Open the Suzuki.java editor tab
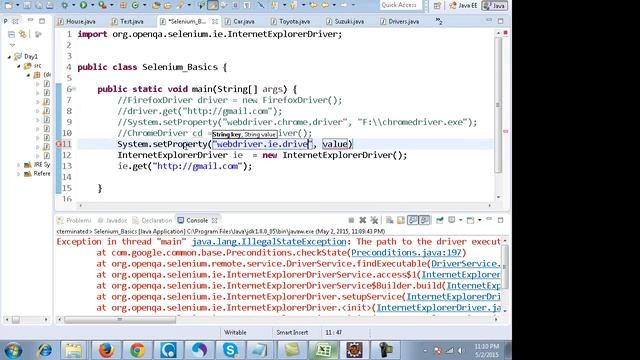Viewport: 640px width, 360px height. coord(345,21)
